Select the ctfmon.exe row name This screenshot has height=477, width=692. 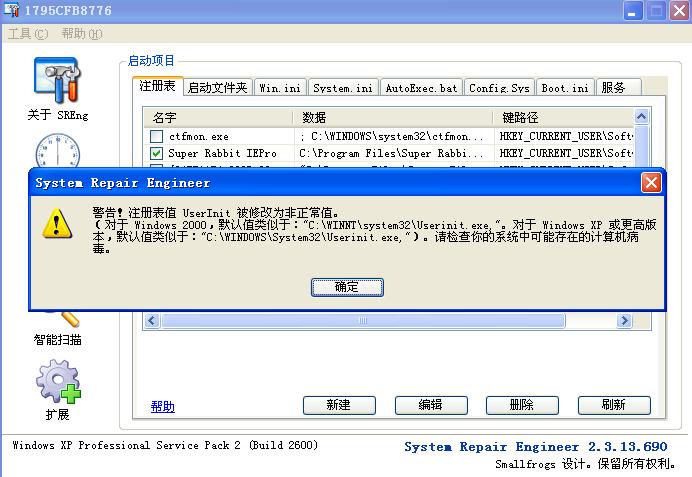coord(199,136)
